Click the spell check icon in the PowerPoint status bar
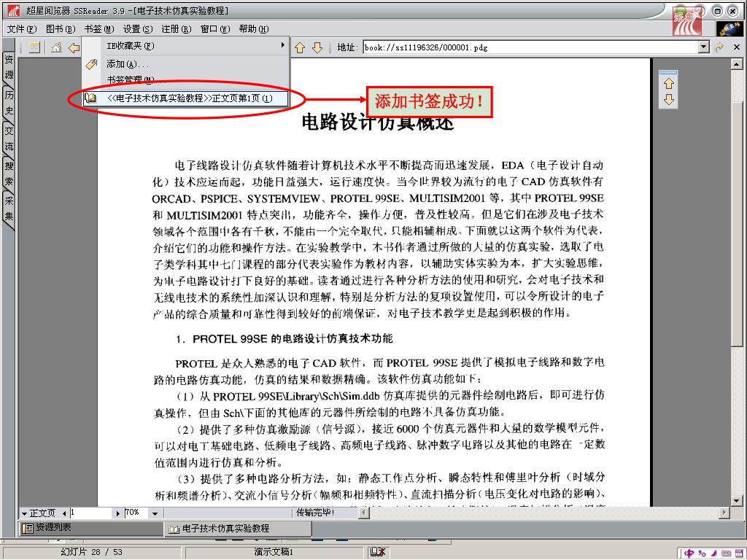 point(378,552)
